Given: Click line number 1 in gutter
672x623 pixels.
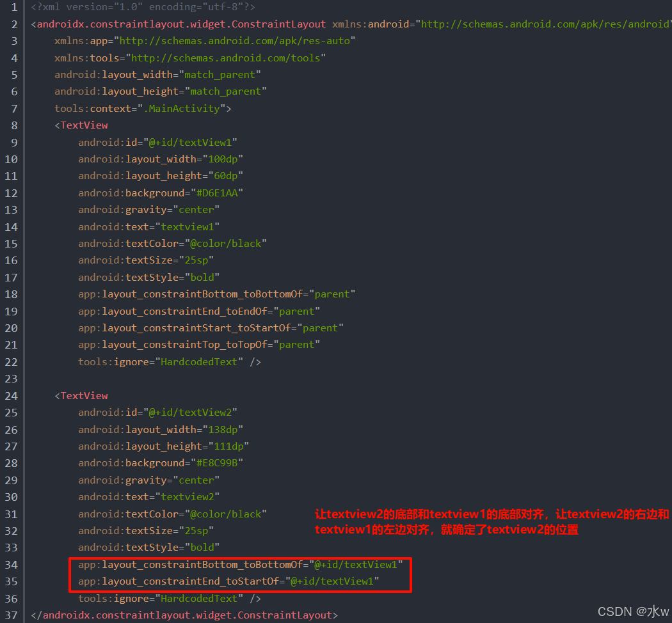Looking at the screenshot, I should coord(14,7).
